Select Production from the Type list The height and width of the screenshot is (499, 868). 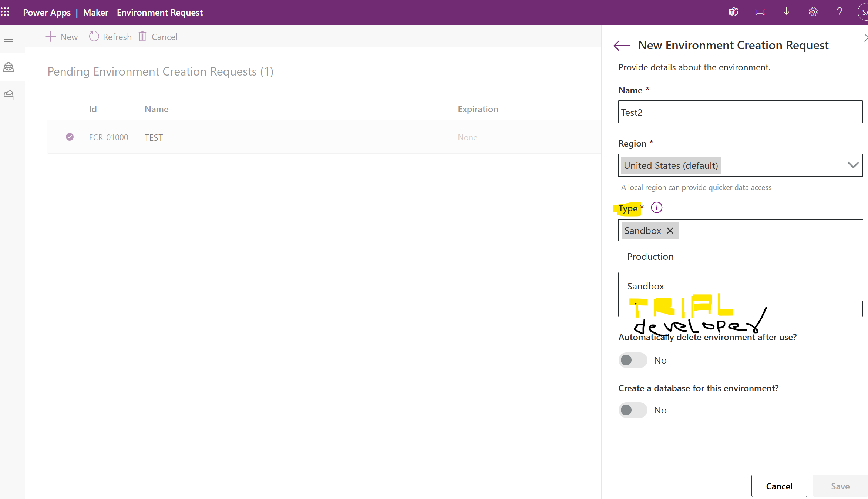[x=650, y=256]
